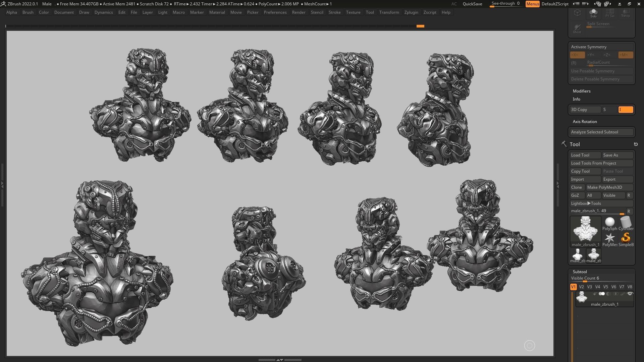The image size is (644, 362).
Task: Collapse the Subtool section
Action: 580,272
